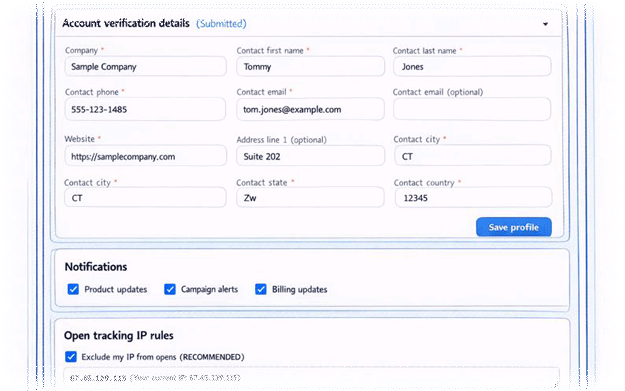Toggle Exclude my IP from opens checkbox

click(71, 356)
